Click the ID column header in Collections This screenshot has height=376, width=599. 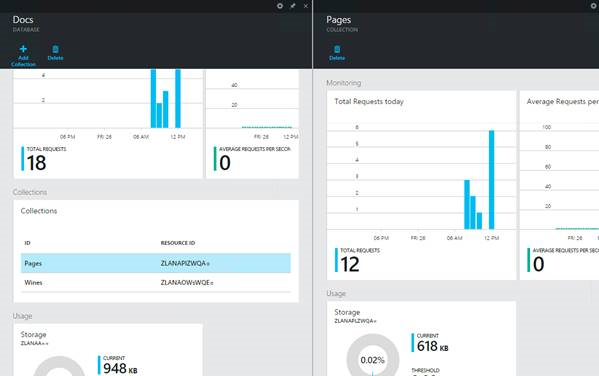pos(28,243)
